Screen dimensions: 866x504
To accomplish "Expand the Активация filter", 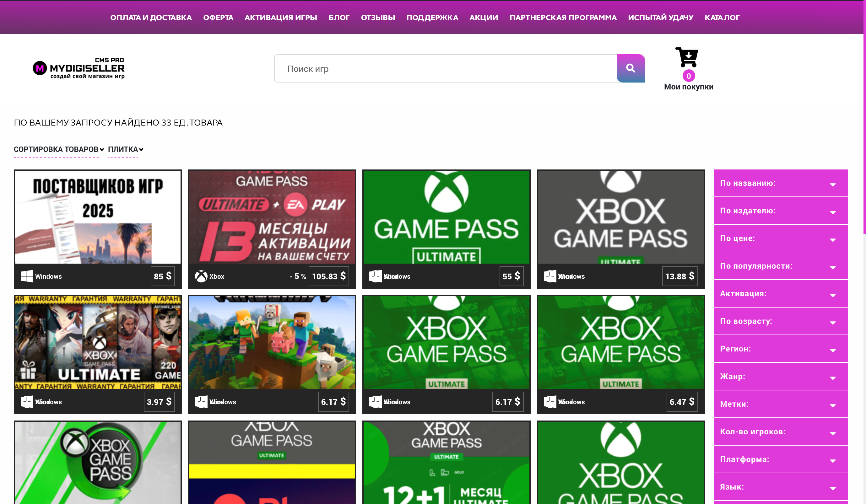I will (780, 294).
